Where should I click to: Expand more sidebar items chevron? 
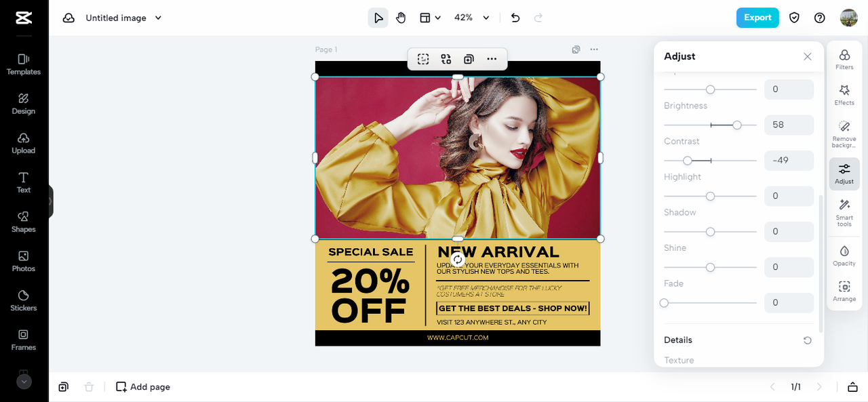click(x=24, y=382)
